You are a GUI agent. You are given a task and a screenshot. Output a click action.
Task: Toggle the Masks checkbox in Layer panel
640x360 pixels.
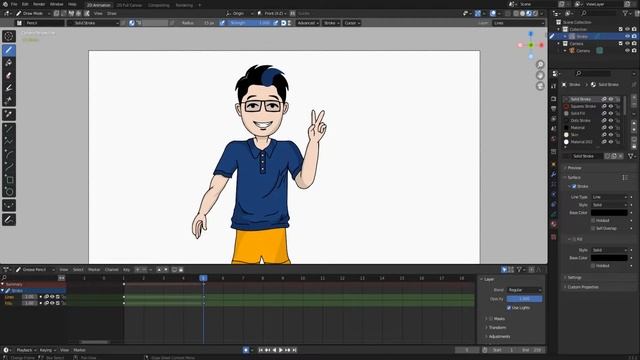click(x=491, y=319)
